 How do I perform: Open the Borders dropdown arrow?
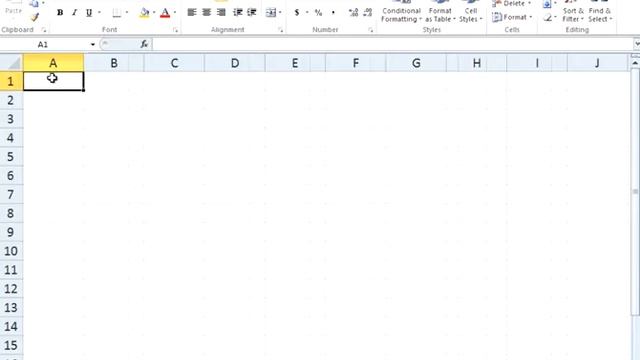coord(127,13)
